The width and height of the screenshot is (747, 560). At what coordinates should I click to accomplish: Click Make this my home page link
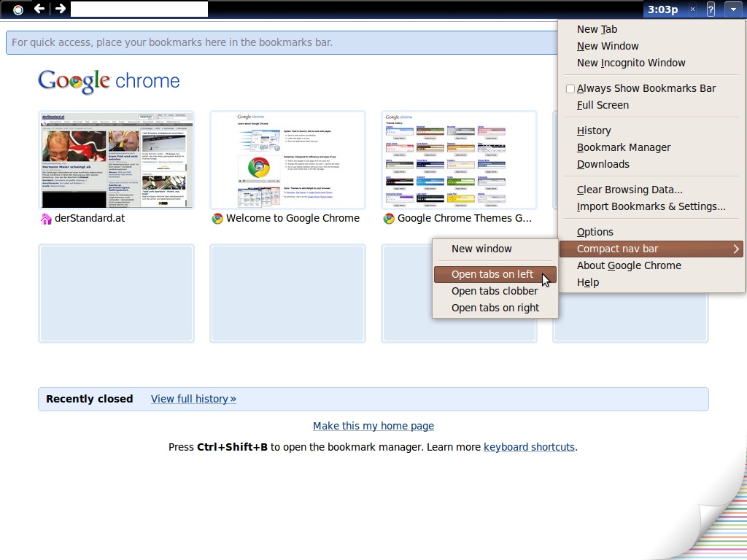373,426
